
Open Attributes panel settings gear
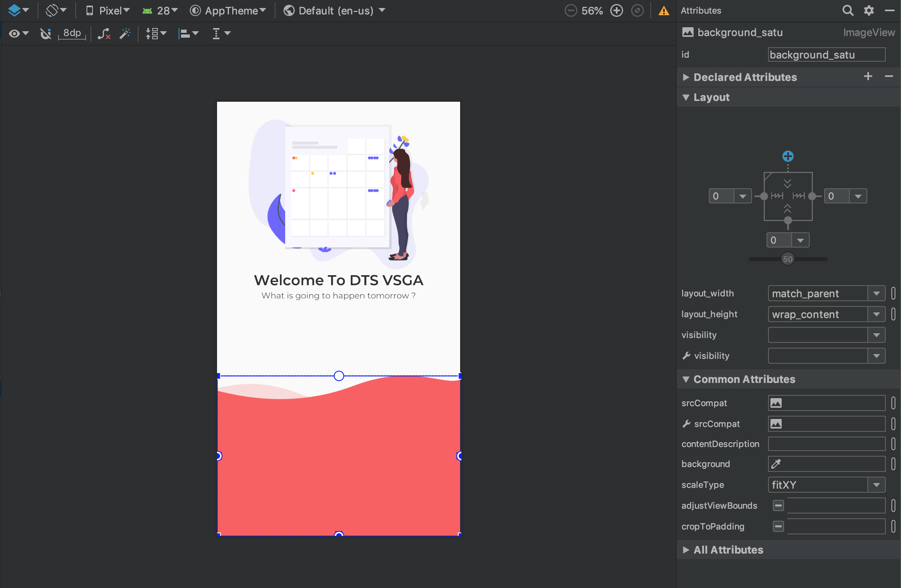tap(869, 10)
